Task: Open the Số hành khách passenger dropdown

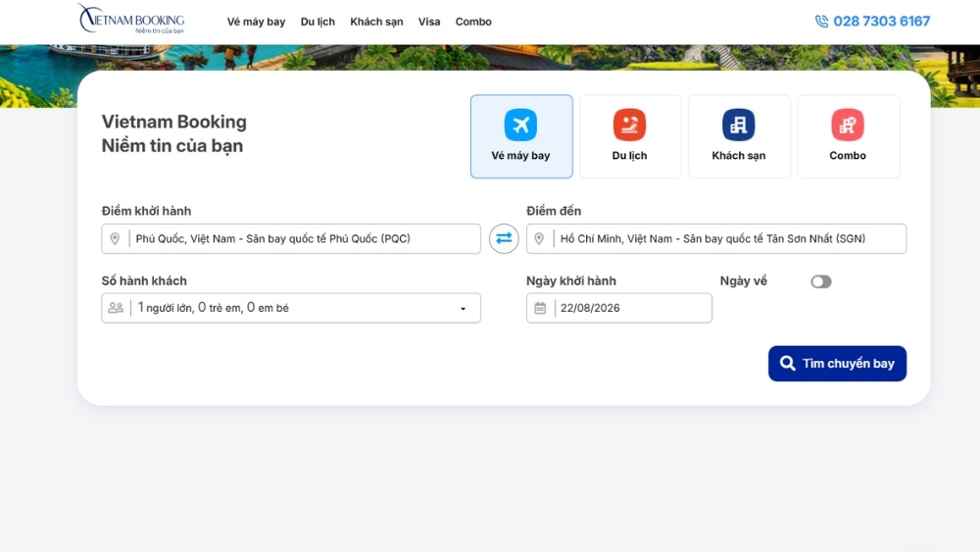Action: coord(291,308)
